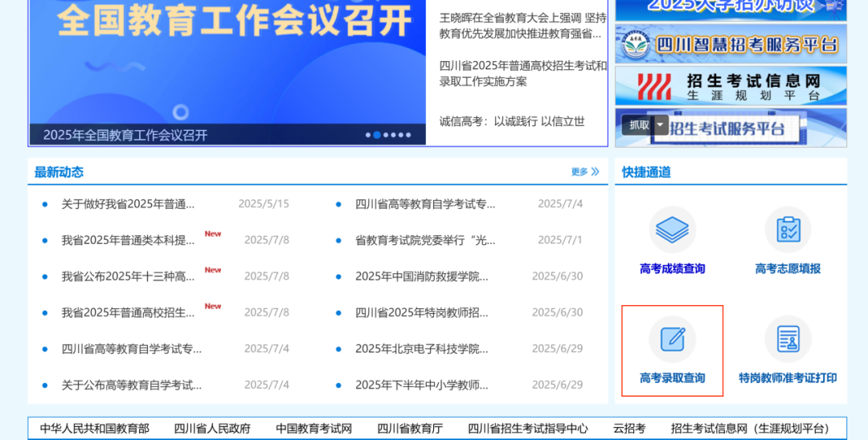
Task: Click New badge on 我省公布2025年十三种高...
Action: [212, 270]
